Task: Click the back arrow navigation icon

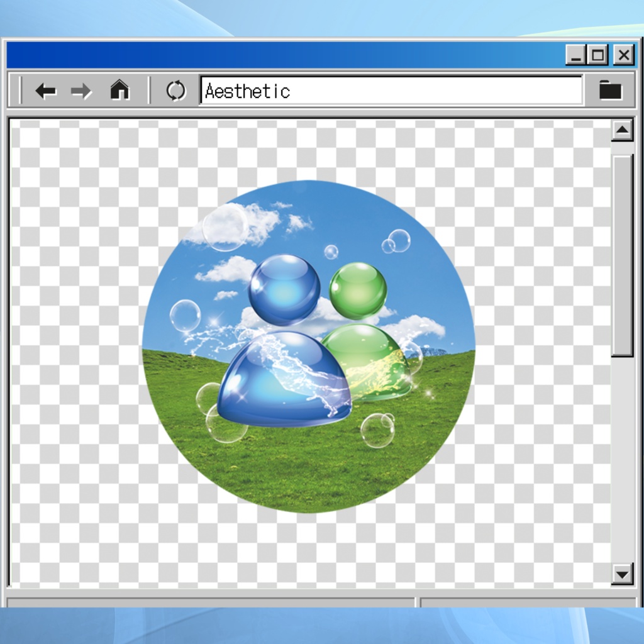Action: (x=45, y=91)
